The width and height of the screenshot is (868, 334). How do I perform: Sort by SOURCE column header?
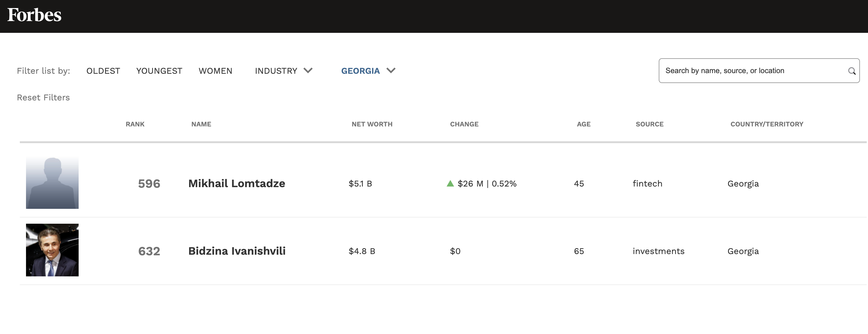pos(649,124)
